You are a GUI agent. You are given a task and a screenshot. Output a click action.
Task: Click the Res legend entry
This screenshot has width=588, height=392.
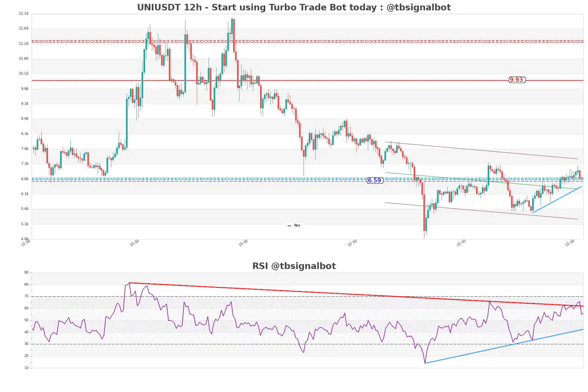point(294,226)
